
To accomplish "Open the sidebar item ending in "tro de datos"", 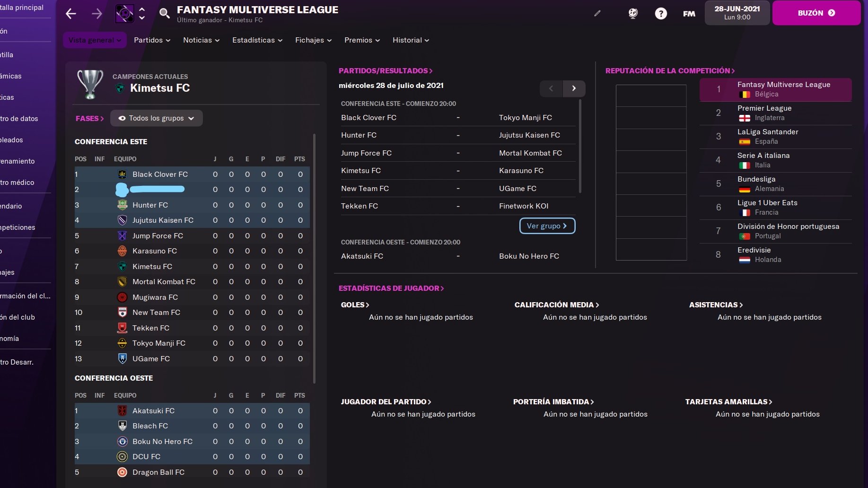I will (x=19, y=119).
